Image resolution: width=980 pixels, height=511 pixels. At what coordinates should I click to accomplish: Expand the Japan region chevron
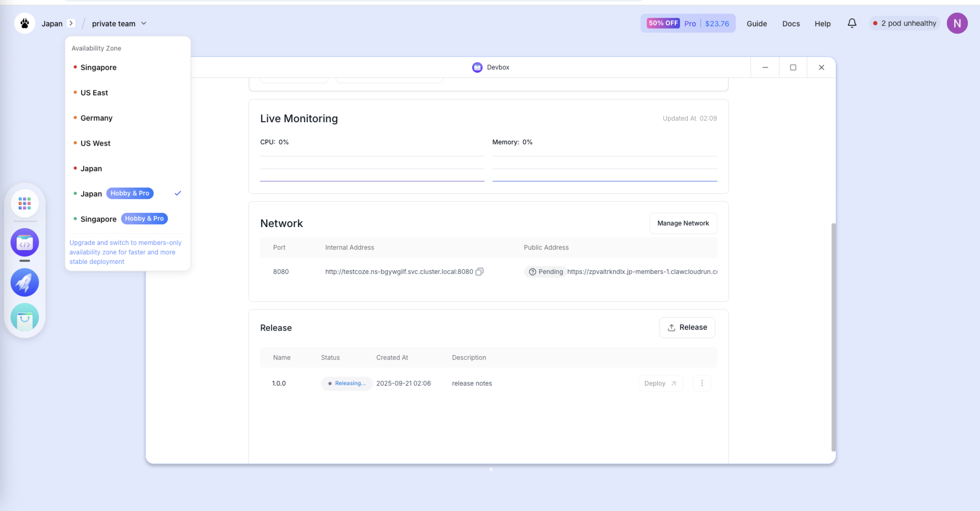pos(71,23)
